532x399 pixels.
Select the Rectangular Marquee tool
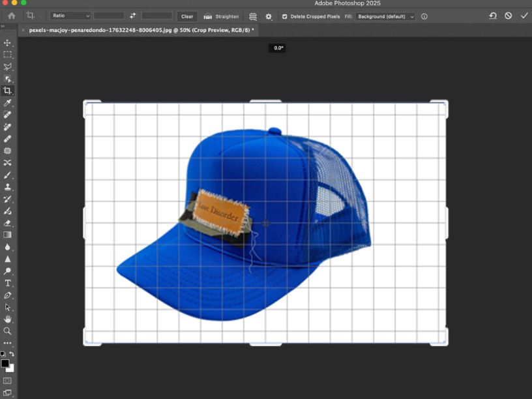(8, 55)
